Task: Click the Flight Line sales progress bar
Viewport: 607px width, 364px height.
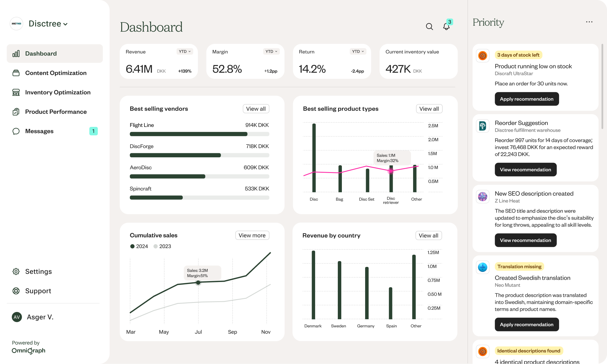Action: point(199,134)
